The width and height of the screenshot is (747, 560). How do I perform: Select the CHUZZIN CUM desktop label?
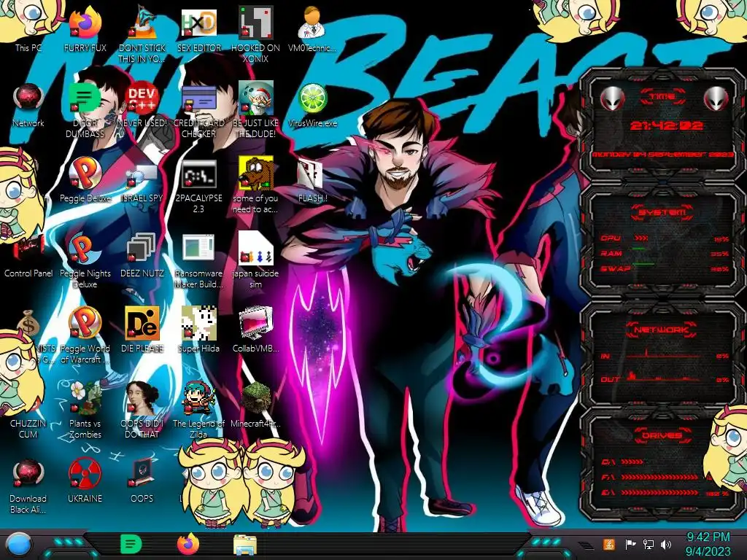point(28,429)
